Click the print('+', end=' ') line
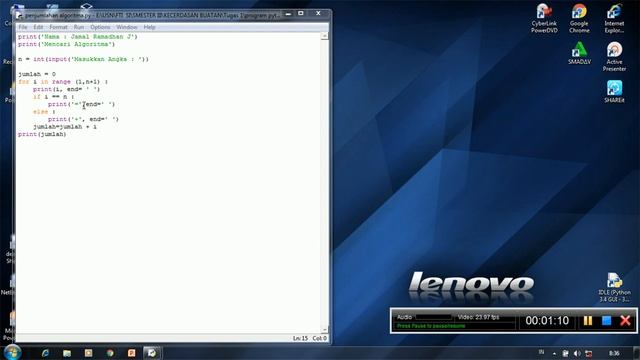 (x=83, y=120)
